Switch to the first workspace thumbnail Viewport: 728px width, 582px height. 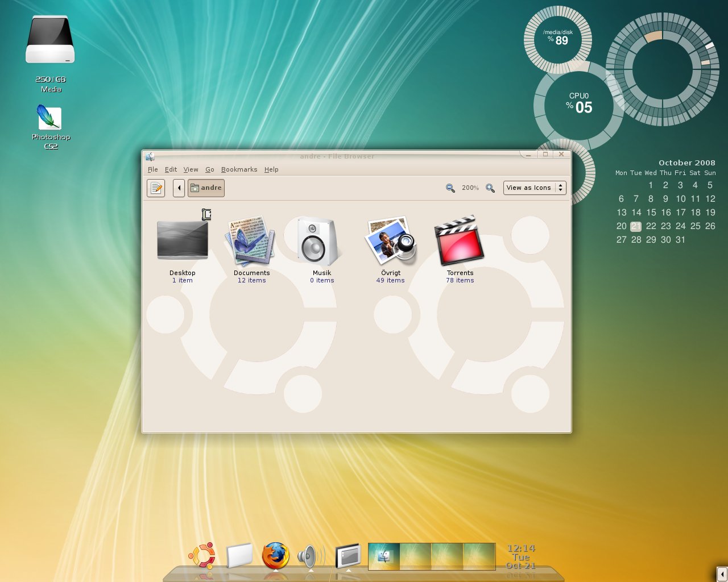coord(384,556)
